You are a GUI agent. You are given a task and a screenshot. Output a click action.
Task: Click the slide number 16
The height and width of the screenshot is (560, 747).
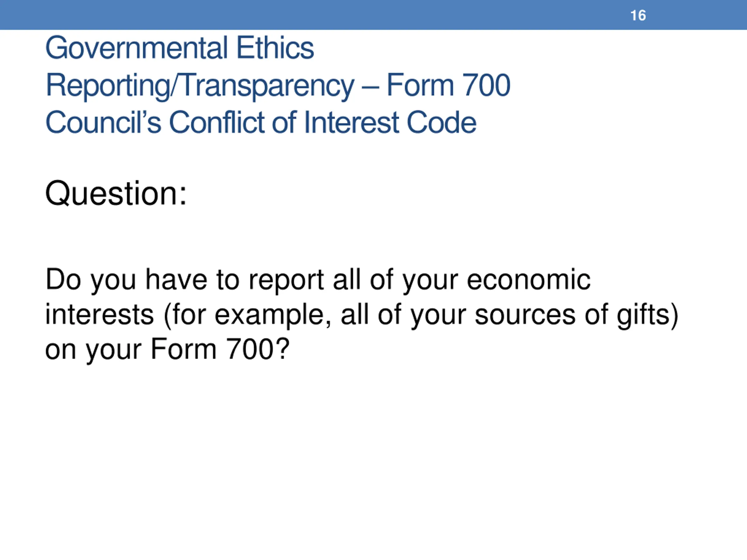point(638,15)
